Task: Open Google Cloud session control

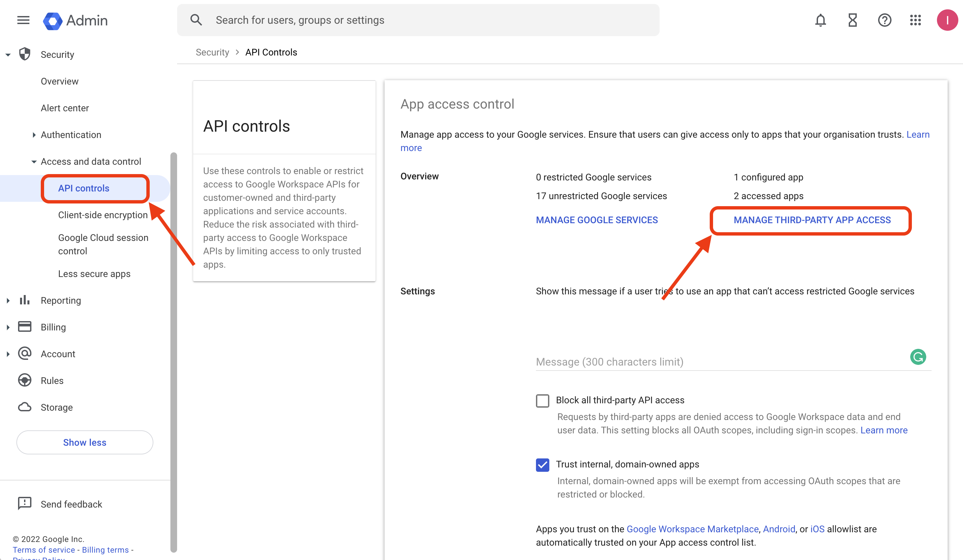Action: click(x=103, y=244)
